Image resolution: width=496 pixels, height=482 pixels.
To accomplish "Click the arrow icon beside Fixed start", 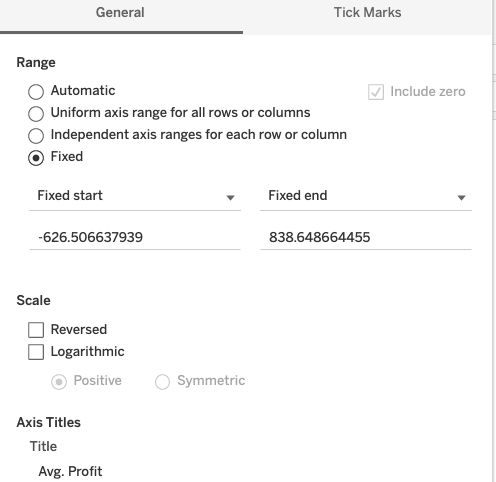I will click(230, 198).
